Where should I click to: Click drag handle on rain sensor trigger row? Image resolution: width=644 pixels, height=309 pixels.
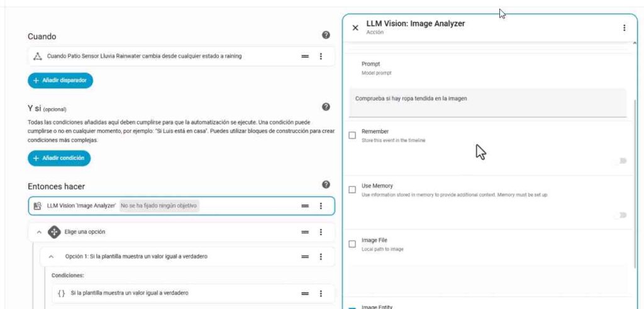click(305, 56)
